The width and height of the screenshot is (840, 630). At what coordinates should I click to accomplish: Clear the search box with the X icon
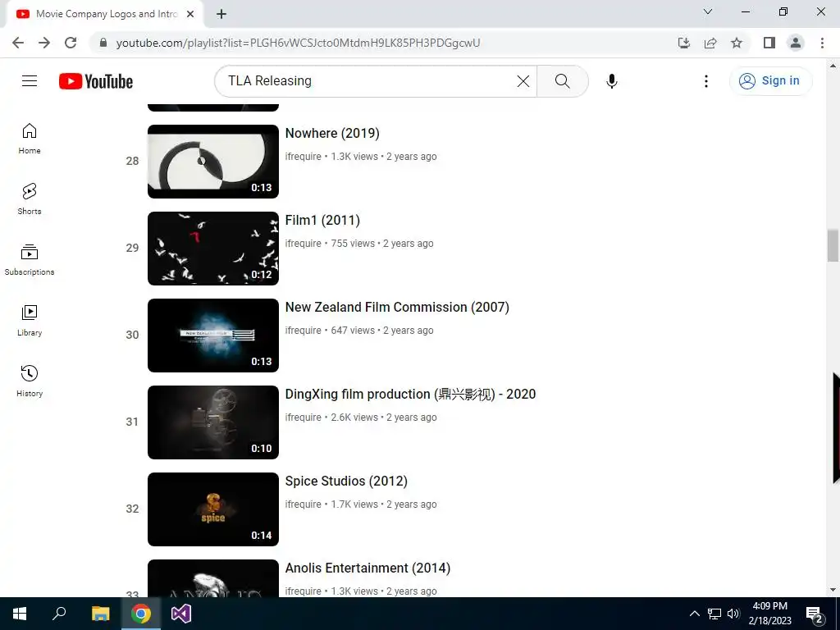tap(523, 81)
